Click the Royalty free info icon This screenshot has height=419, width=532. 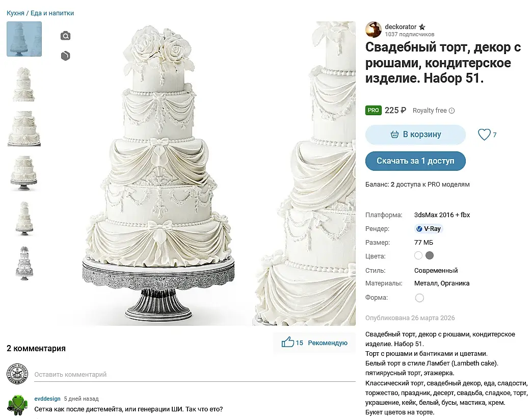[451, 111]
